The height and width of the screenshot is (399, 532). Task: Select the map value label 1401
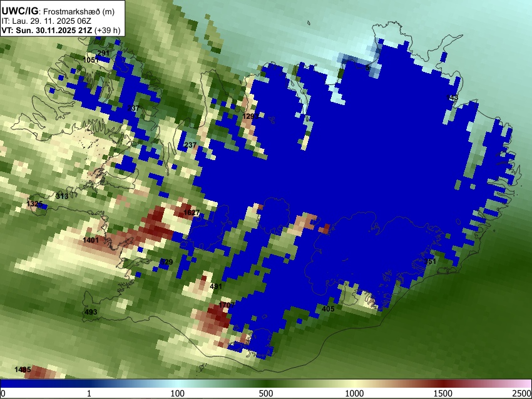91,240
